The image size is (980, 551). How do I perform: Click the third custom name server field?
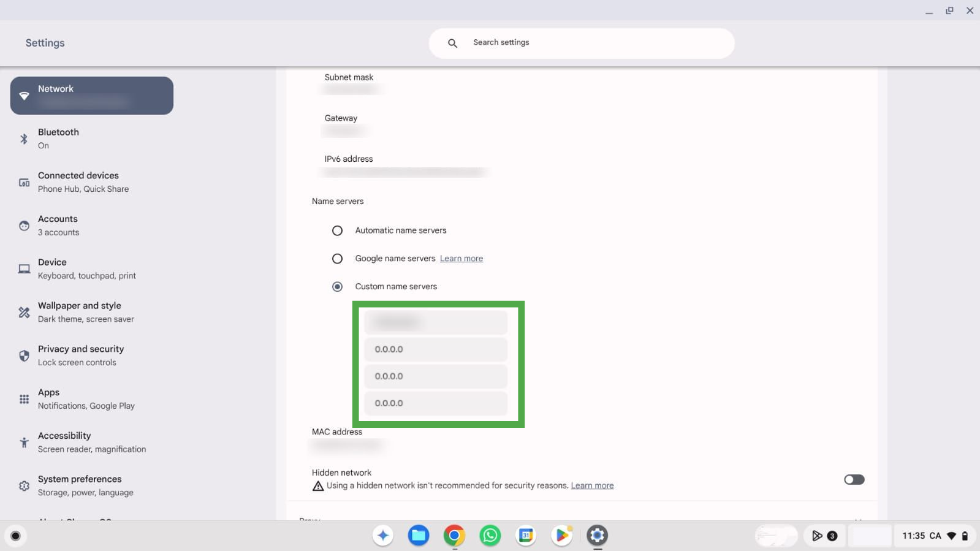tap(436, 376)
